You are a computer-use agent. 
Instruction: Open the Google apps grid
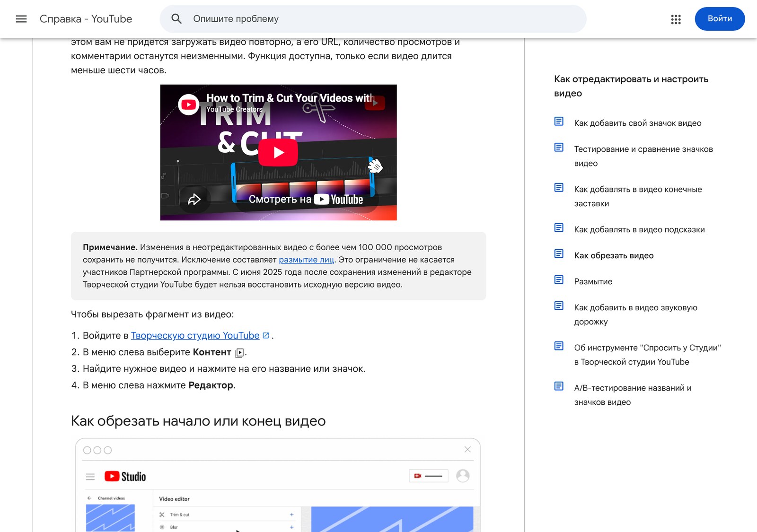pyautogui.click(x=676, y=19)
